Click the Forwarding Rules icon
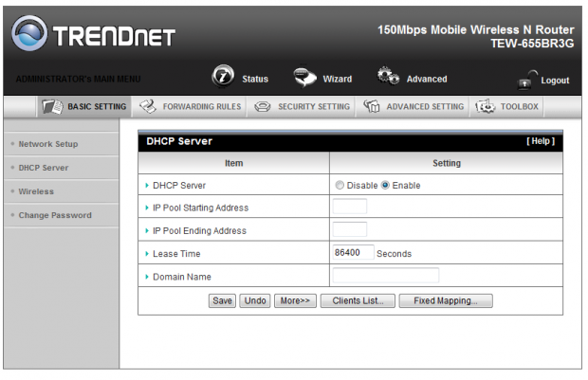The image size is (588, 380). 148,106
